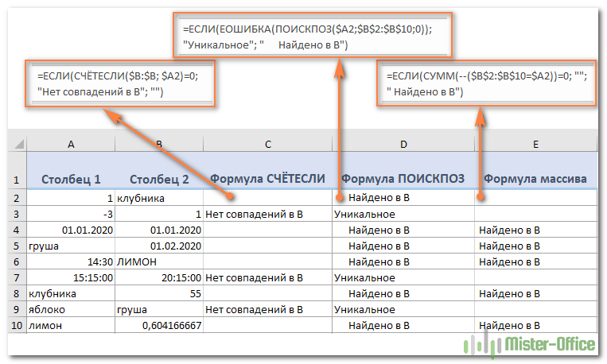This screenshot has width=607, height=364.
Task: Select row 10 header
Action: coord(17,325)
